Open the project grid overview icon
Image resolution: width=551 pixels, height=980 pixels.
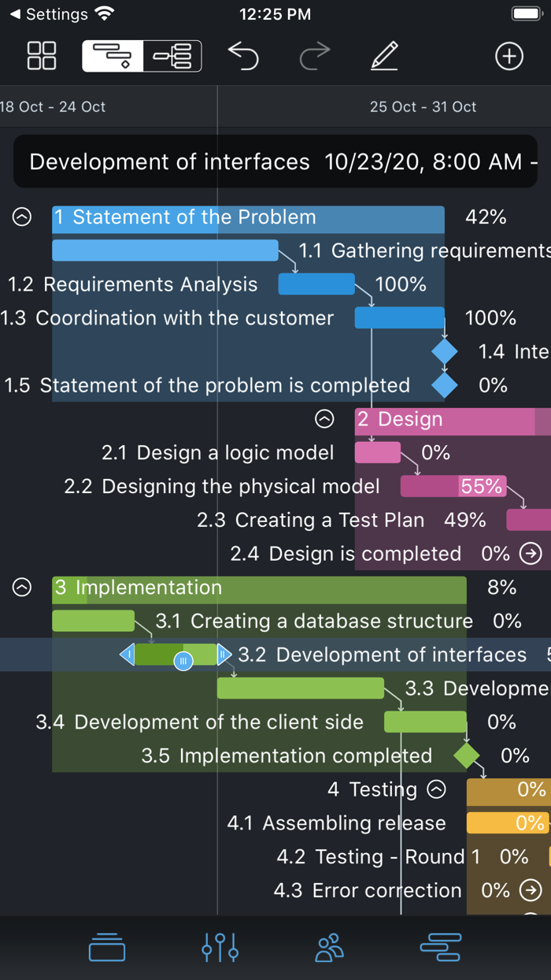[42, 56]
